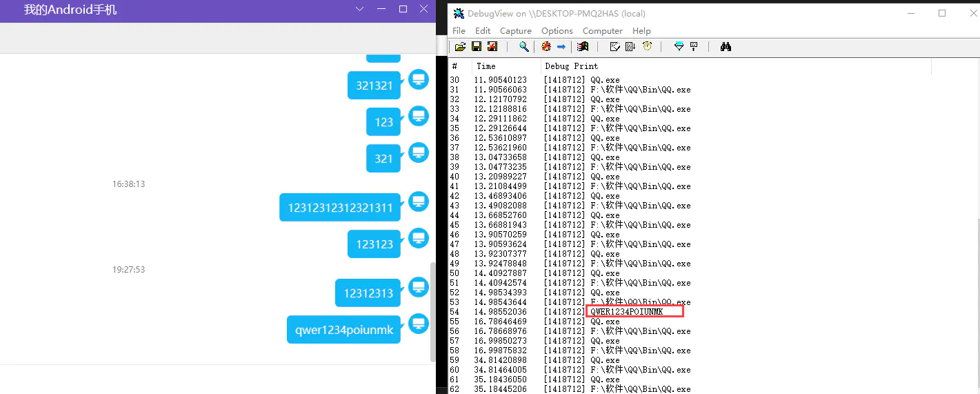Click the # column header
The image size is (980, 394).
pyautogui.click(x=461, y=66)
